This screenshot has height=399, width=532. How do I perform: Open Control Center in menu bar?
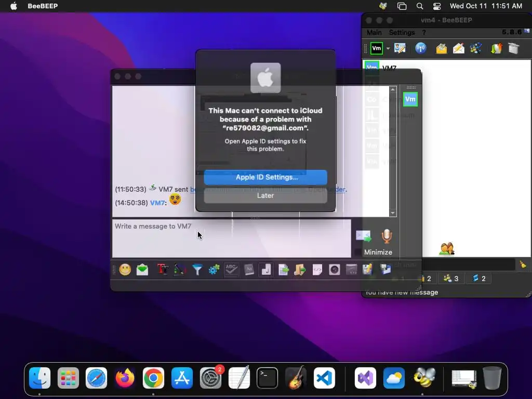click(x=437, y=6)
